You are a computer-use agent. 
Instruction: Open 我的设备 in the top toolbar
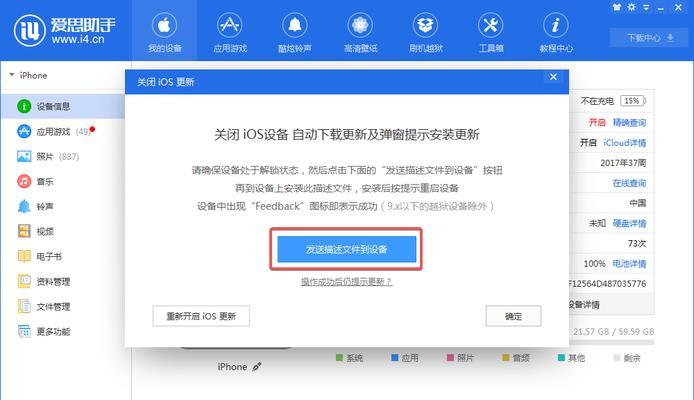tap(164, 31)
